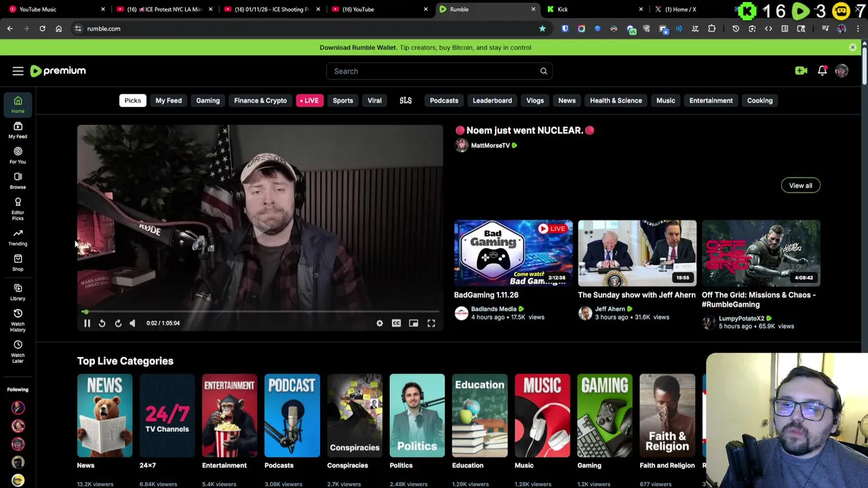
Task: Unmute the video volume icon
Action: click(132, 323)
